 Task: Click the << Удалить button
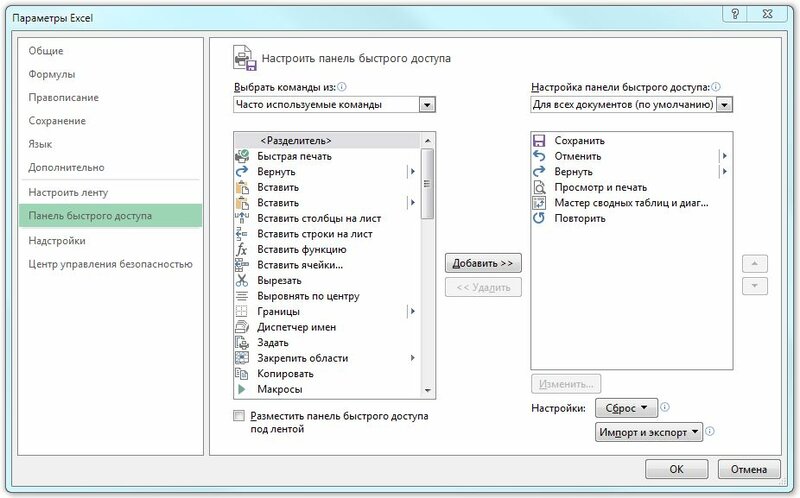click(483, 287)
